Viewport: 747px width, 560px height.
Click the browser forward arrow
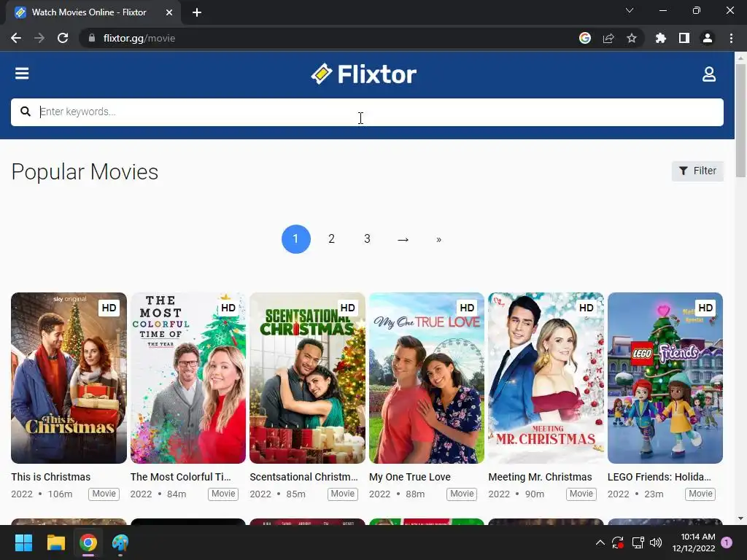click(39, 38)
